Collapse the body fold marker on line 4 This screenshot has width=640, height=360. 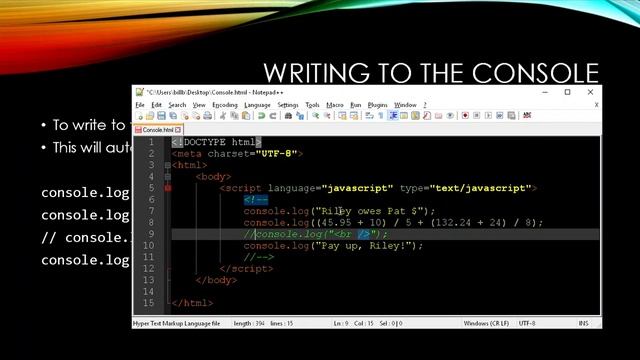click(167, 177)
